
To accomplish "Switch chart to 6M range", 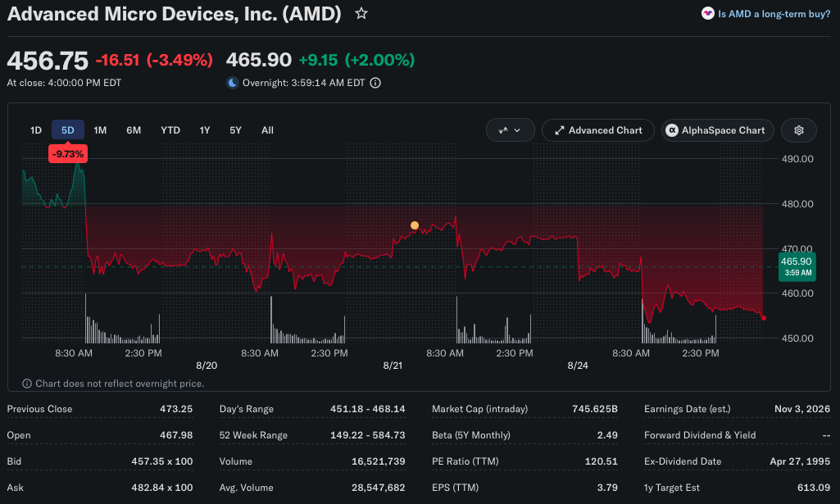I will (134, 130).
